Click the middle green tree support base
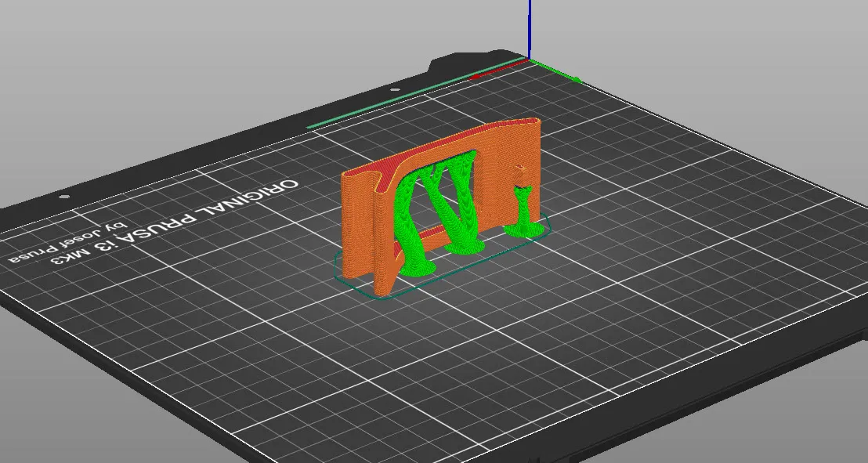This screenshot has width=868, height=463. point(464,246)
